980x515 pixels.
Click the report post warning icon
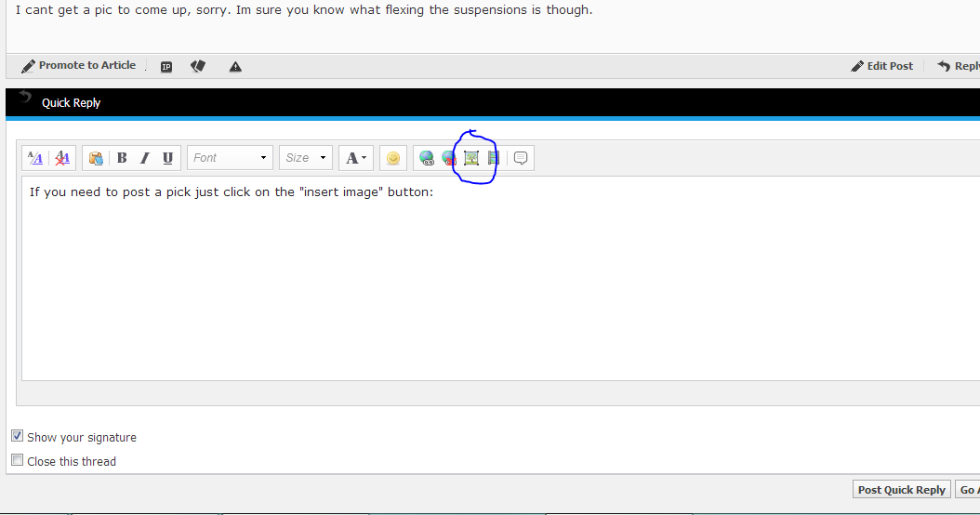point(235,67)
